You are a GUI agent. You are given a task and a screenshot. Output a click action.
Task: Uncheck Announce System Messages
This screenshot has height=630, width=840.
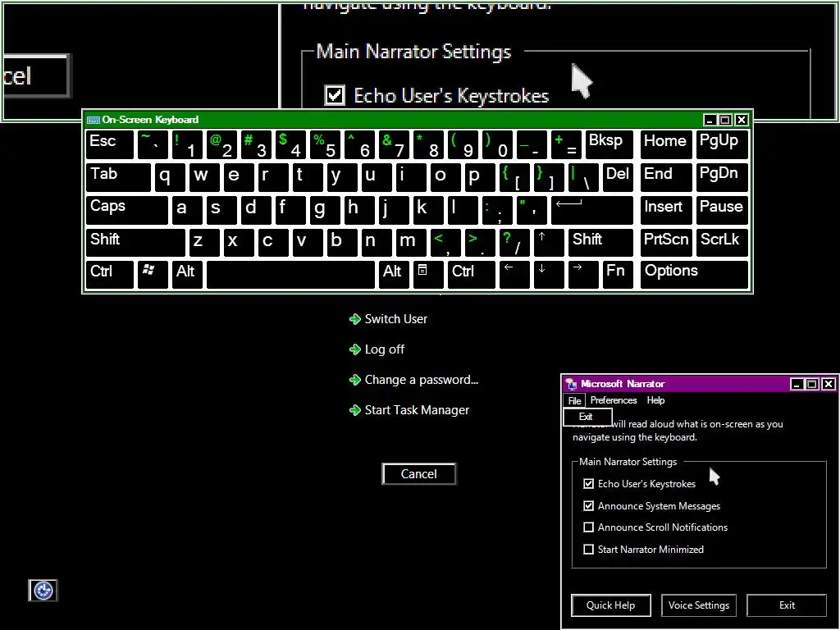[589, 505]
